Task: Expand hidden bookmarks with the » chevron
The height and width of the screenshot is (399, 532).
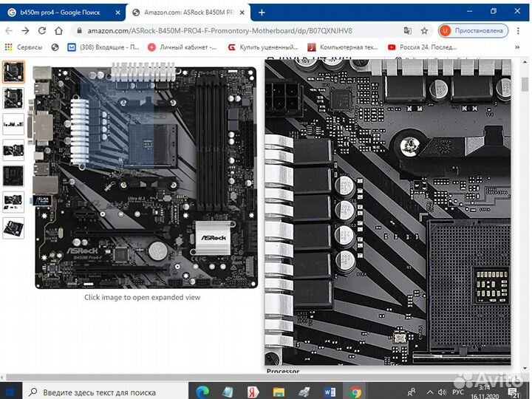Action: click(x=517, y=47)
